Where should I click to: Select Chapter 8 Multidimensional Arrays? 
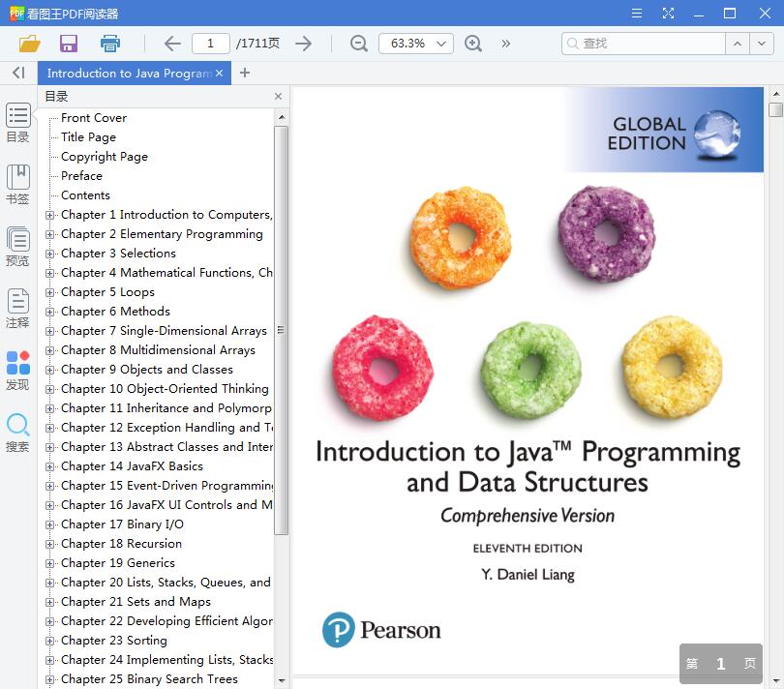tap(158, 350)
